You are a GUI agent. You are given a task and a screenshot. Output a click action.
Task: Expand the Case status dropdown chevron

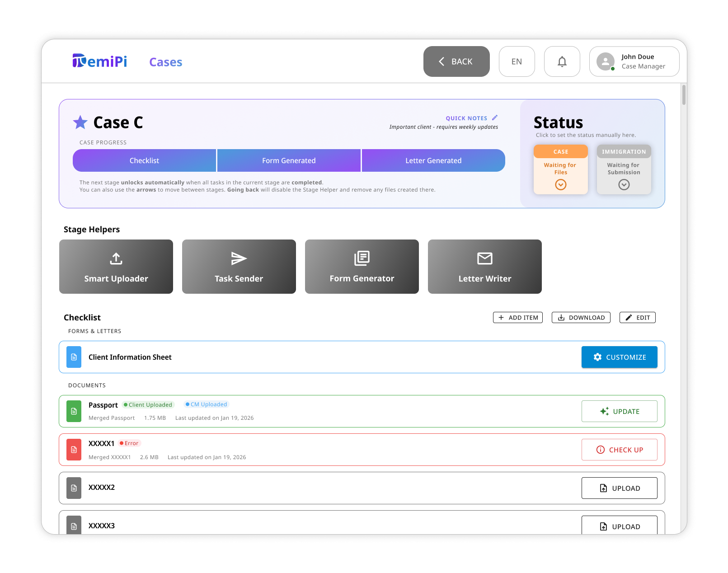tap(560, 184)
